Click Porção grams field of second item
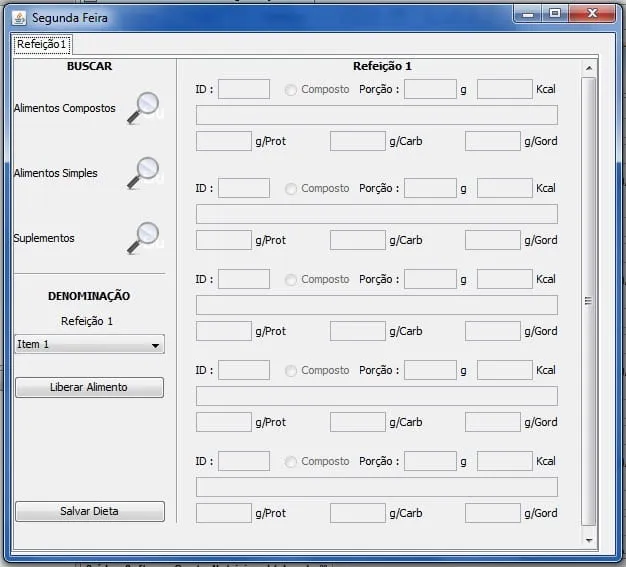The image size is (626, 567). coord(430,188)
